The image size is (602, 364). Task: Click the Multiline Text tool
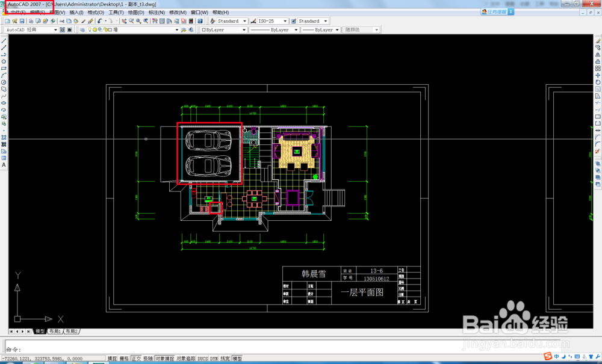pyautogui.click(x=4, y=165)
